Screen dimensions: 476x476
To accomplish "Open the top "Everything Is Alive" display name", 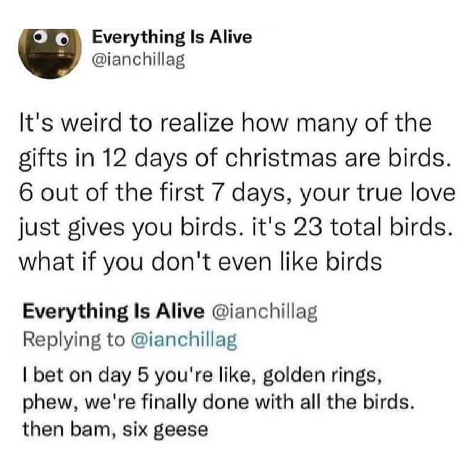I will coord(172,37).
